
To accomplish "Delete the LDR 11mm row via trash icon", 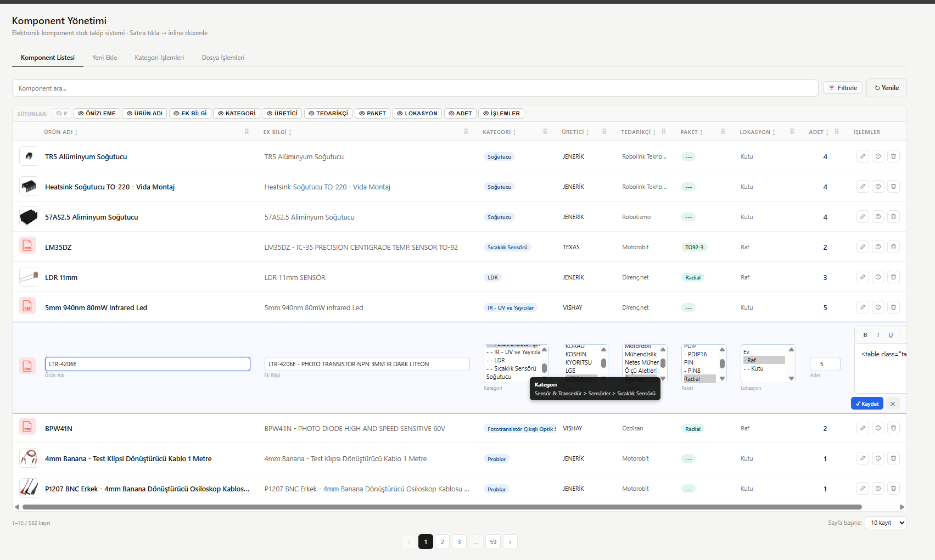I will [893, 277].
